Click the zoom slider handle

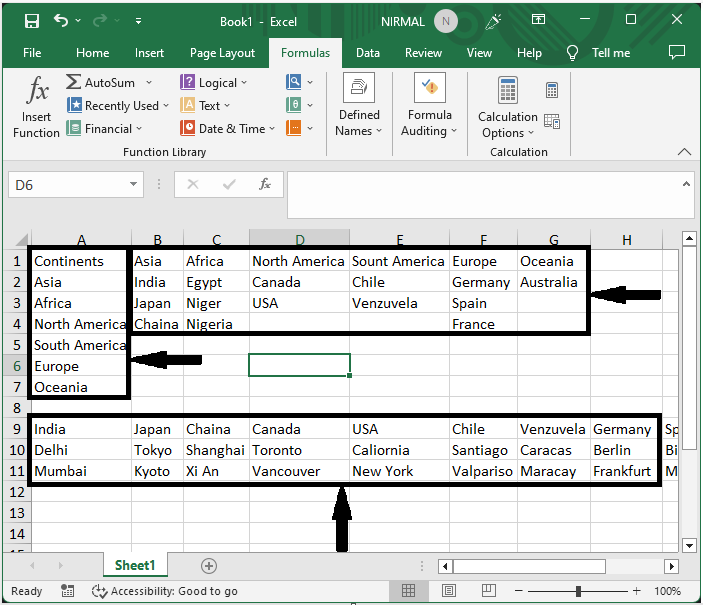(578, 591)
